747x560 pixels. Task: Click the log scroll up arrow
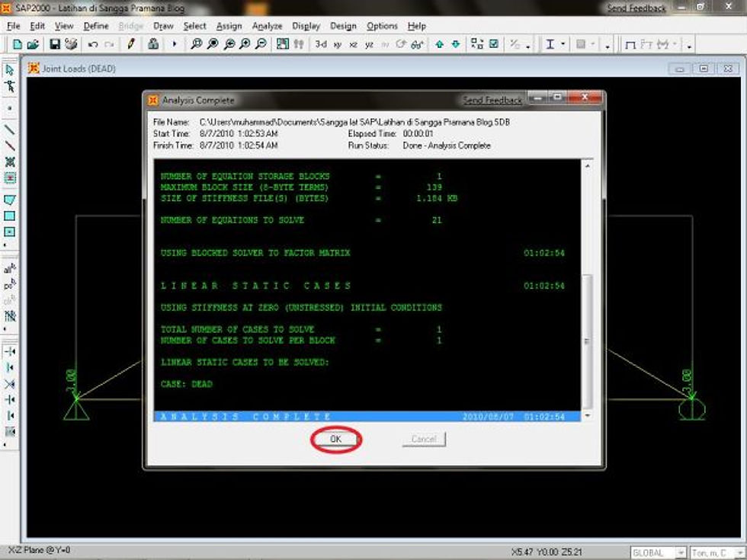588,166
